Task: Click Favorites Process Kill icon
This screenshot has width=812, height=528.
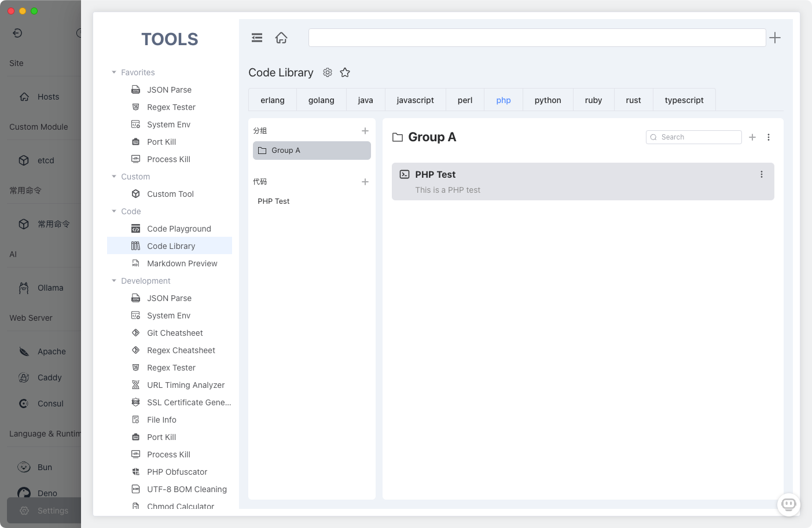Action: coord(135,159)
